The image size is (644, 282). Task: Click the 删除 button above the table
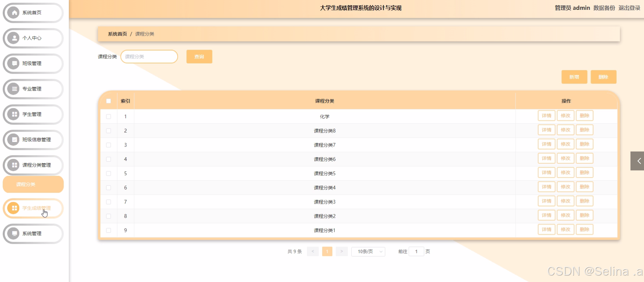coord(603,77)
